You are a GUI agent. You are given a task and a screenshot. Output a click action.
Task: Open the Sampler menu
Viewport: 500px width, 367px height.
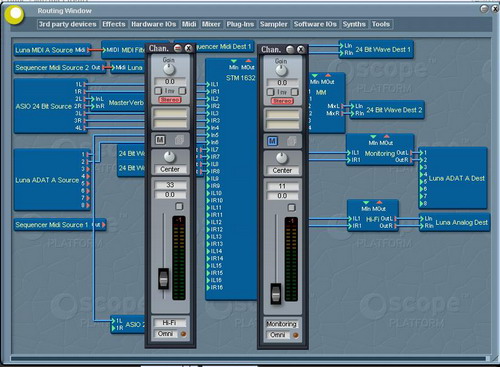(274, 24)
